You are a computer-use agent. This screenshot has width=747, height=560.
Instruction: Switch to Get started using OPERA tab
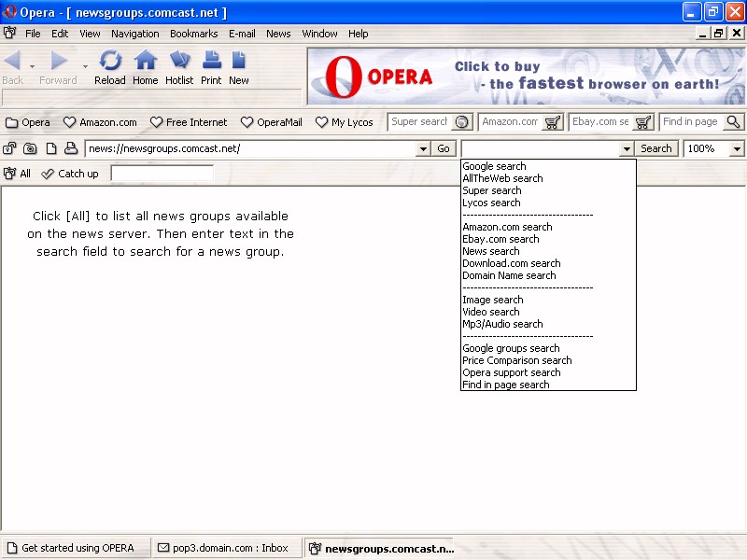[77, 548]
